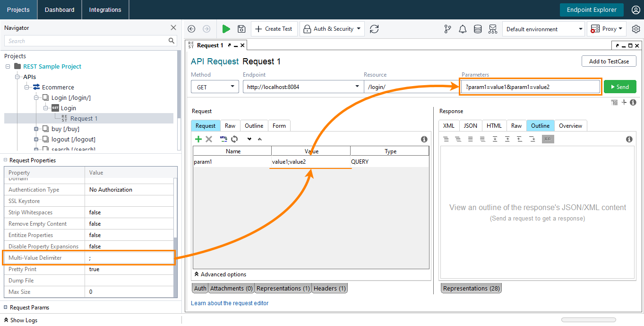Viewport: 644px width, 326px height.
Task: Save the project using the floppy disk icon
Action: tap(241, 29)
